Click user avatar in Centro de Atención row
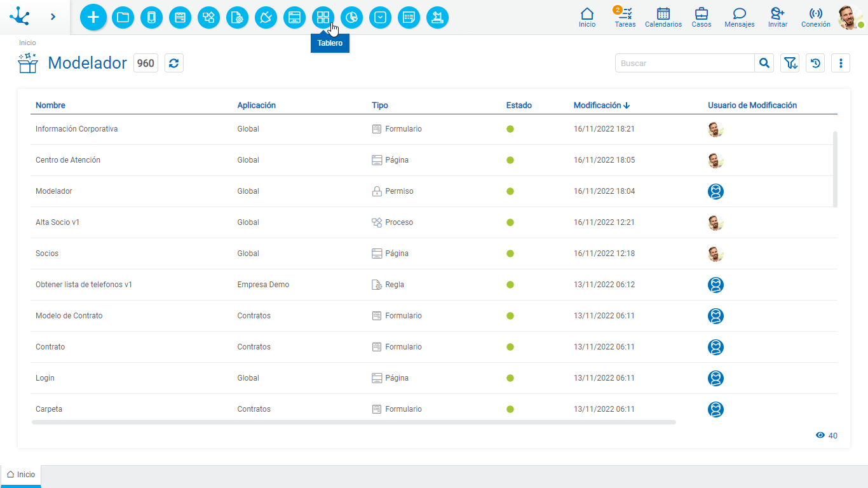Image resolution: width=868 pixels, height=488 pixels. pos(716,160)
